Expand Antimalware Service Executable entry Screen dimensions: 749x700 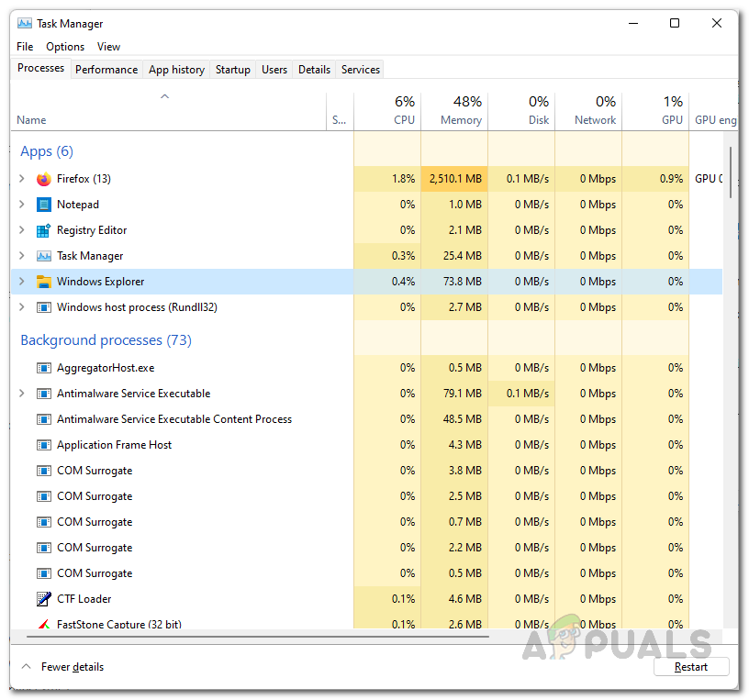pos(21,394)
